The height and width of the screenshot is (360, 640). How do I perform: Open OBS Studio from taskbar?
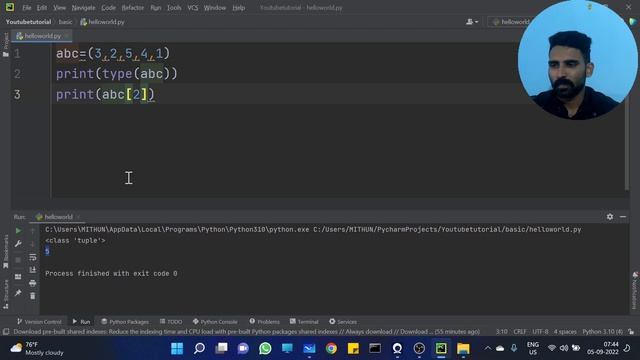click(419, 349)
